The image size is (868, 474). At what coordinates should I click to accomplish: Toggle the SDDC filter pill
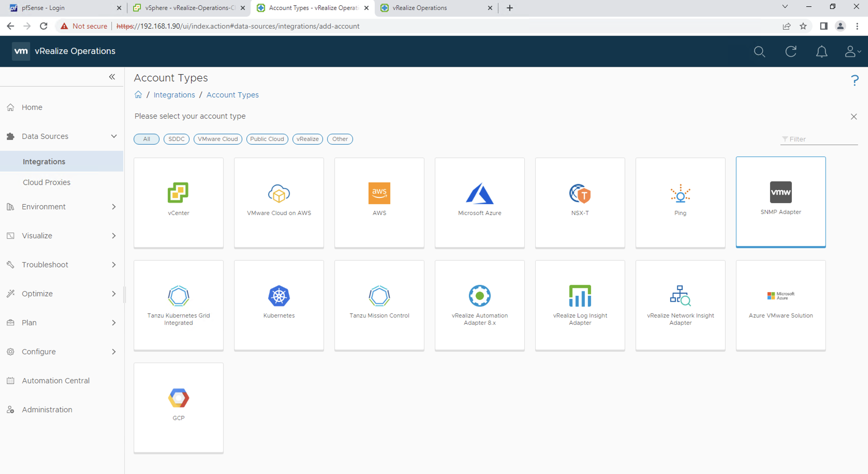(x=176, y=139)
